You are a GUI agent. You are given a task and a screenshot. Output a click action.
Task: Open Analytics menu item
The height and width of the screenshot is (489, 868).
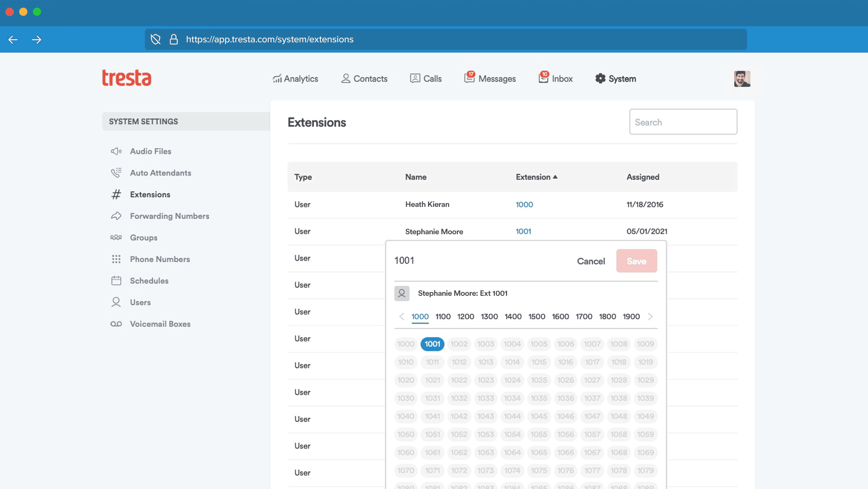point(295,79)
